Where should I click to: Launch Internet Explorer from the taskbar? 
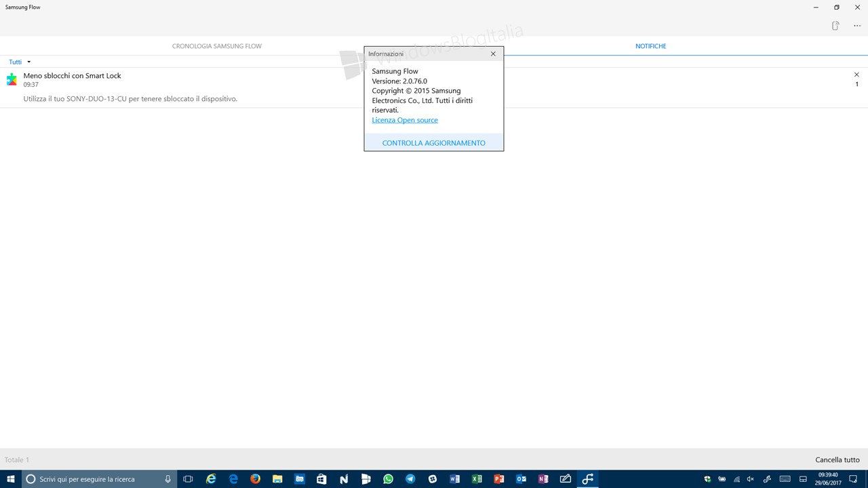coord(211,479)
